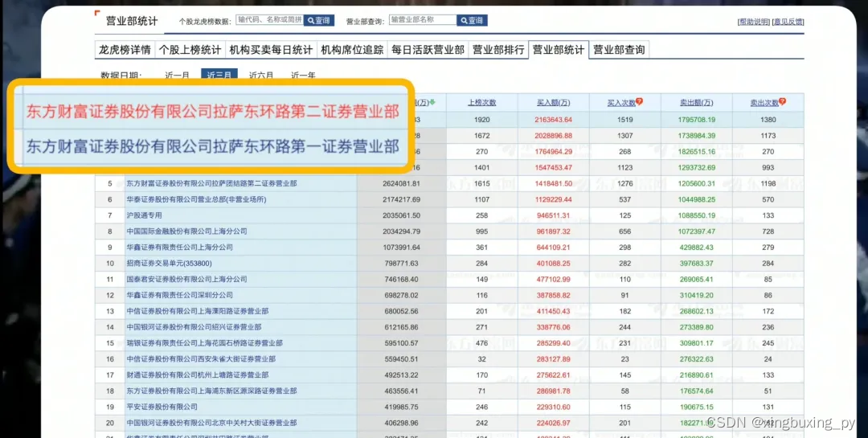Choose the 近一年 date range
868x438 pixels.
tap(303, 75)
